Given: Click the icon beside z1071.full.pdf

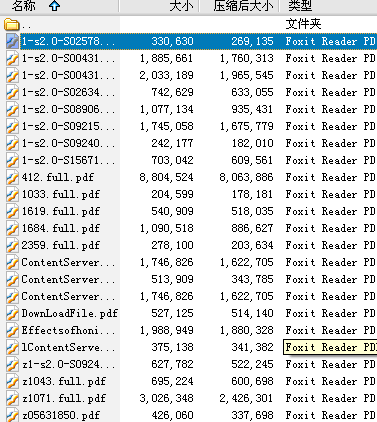Looking at the screenshot, I should point(12,398).
